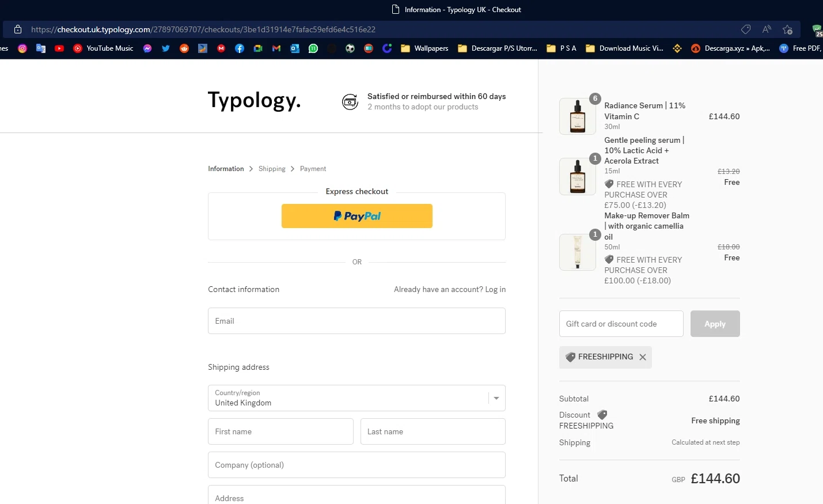
Task: Open the red MEGA bookmark icon
Action: click(x=221, y=48)
